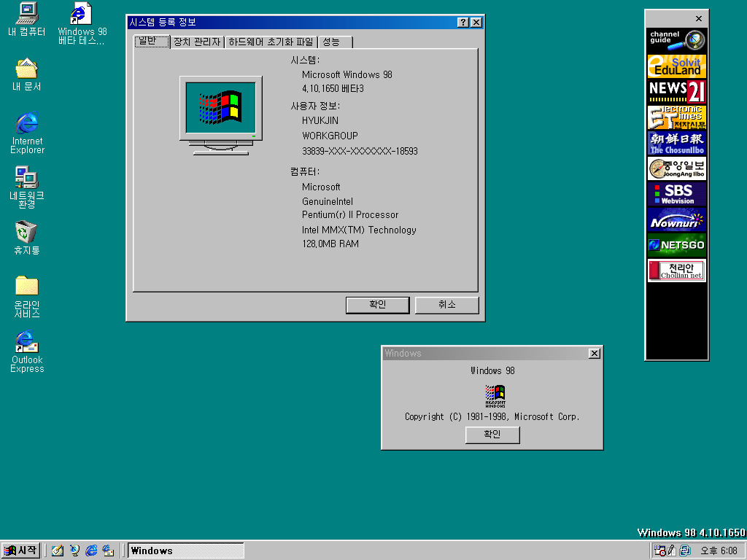Open Chollian net channel
Image resolution: width=747 pixels, height=560 pixels.
(676, 271)
